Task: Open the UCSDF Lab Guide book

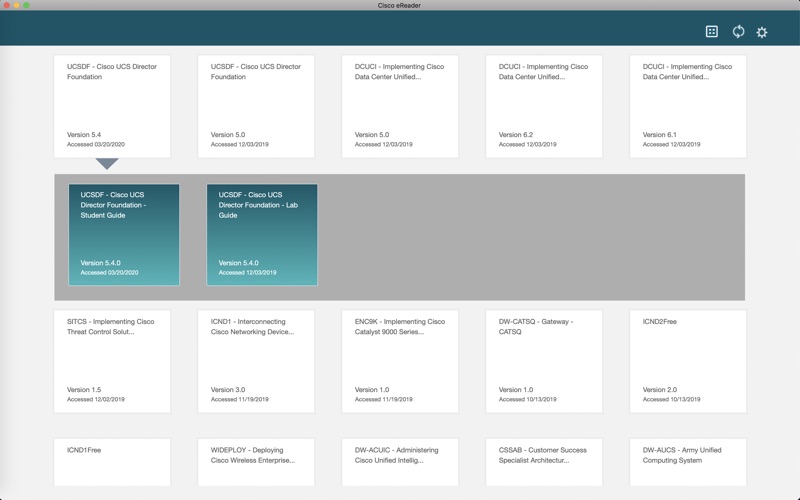Action: tap(262, 235)
